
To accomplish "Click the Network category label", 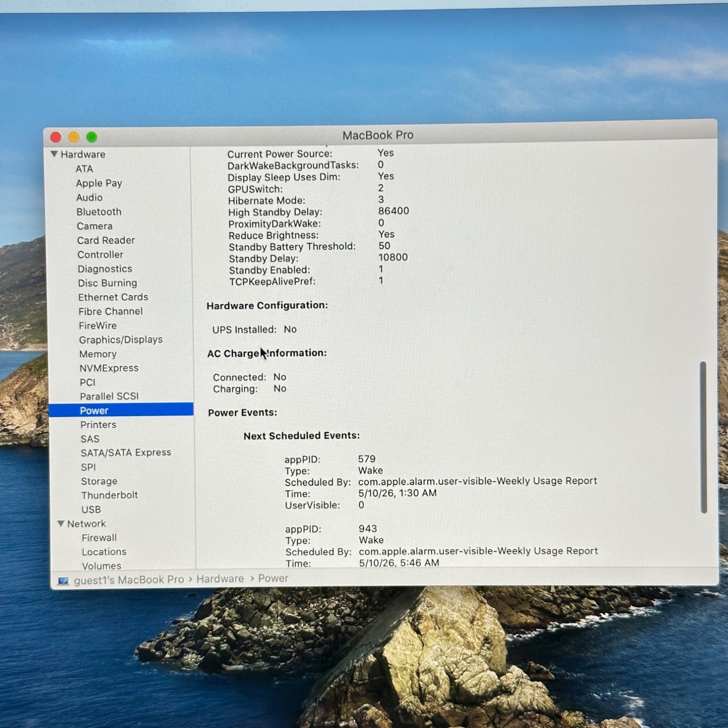I will pyautogui.click(x=87, y=523).
